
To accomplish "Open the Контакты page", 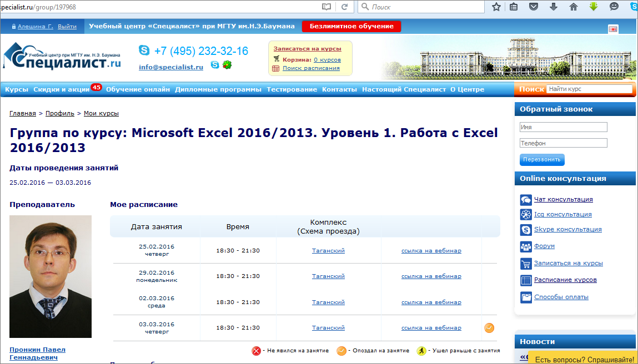I will [x=339, y=89].
